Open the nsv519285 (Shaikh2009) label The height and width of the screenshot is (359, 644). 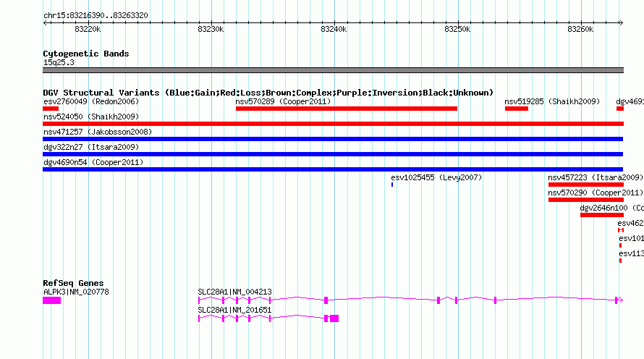pos(552,101)
